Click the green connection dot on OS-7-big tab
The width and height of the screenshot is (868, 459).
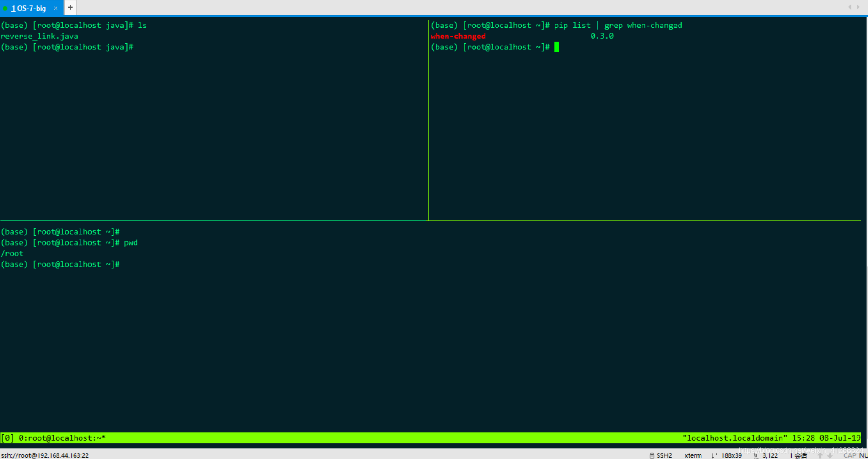[x=5, y=8]
